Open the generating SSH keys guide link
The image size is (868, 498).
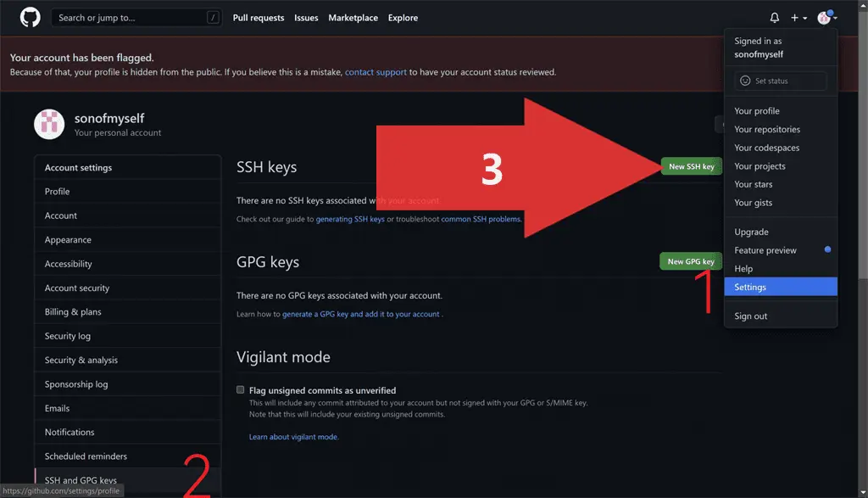coord(350,220)
